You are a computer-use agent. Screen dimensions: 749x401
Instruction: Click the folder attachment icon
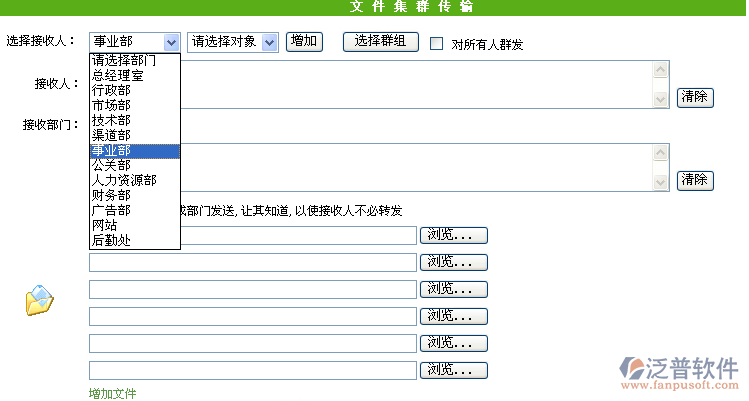tap(40, 300)
